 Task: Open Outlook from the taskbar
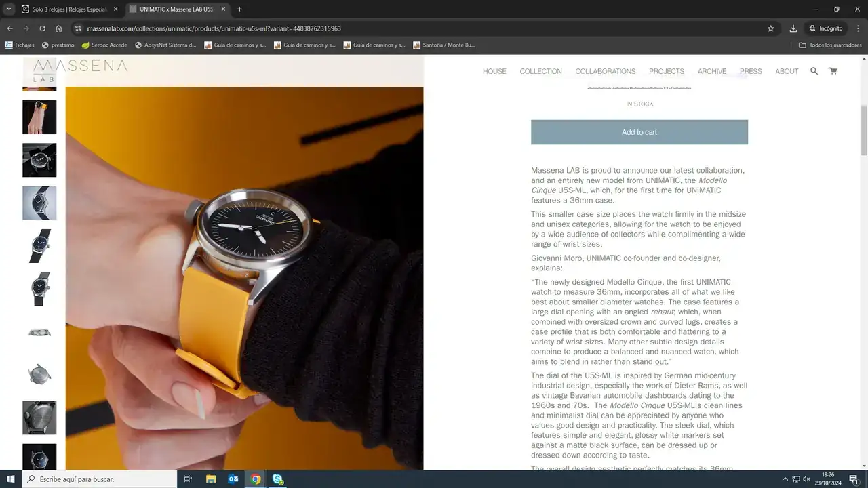click(x=233, y=479)
